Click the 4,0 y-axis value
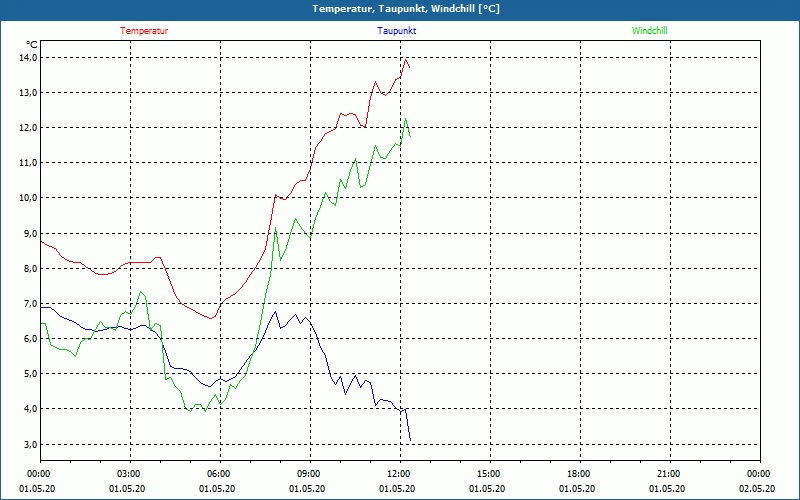Image resolution: width=800 pixels, height=500 pixels. [x=31, y=409]
